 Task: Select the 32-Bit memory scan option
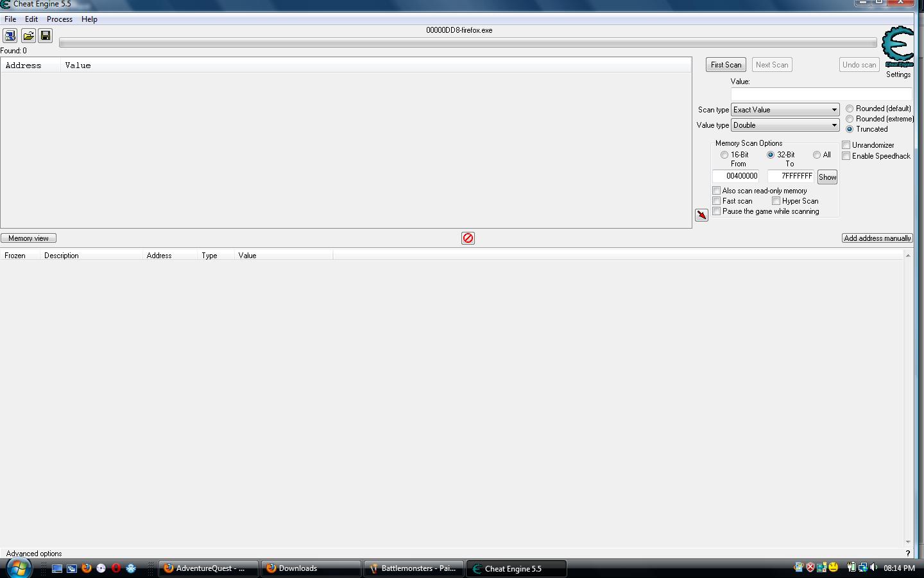point(771,155)
